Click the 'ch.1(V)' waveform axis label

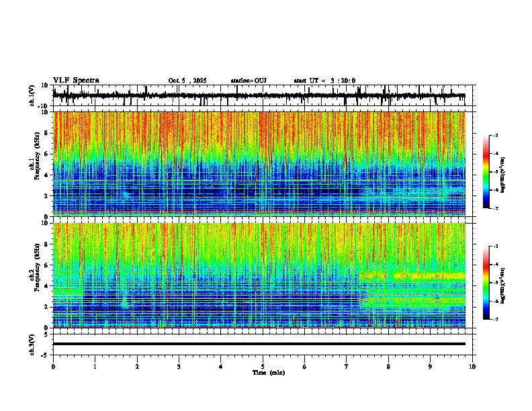(x=32, y=95)
